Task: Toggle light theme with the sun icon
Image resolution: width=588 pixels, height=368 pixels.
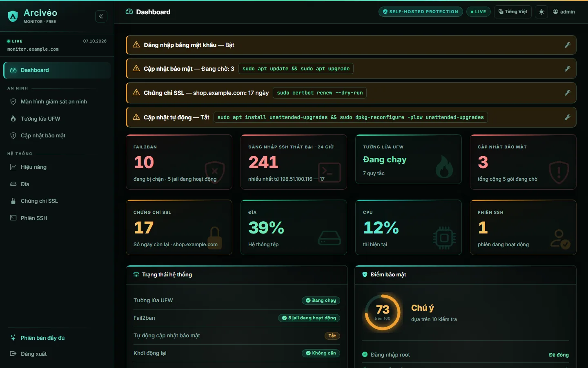Action: [x=541, y=12]
